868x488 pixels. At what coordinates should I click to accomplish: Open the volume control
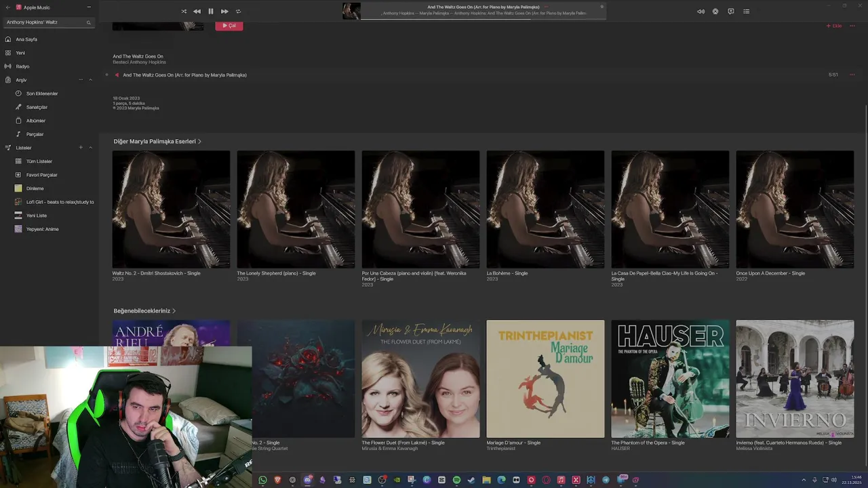(701, 12)
